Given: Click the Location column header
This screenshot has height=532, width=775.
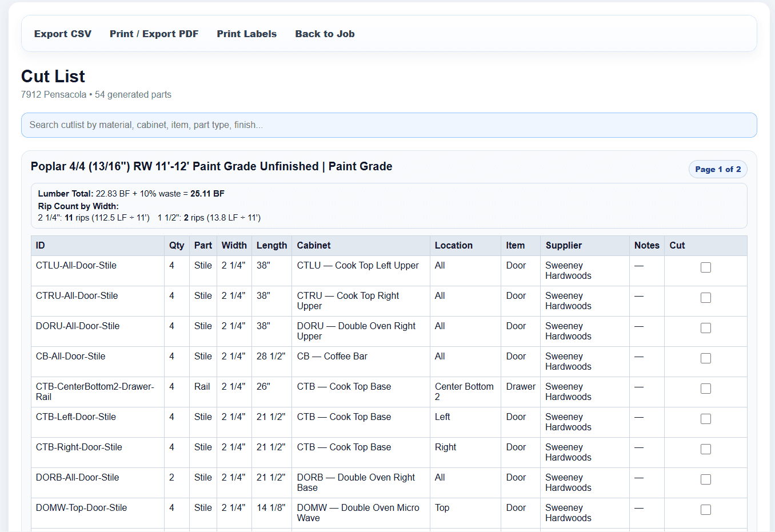Looking at the screenshot, I should pos(466,246).
